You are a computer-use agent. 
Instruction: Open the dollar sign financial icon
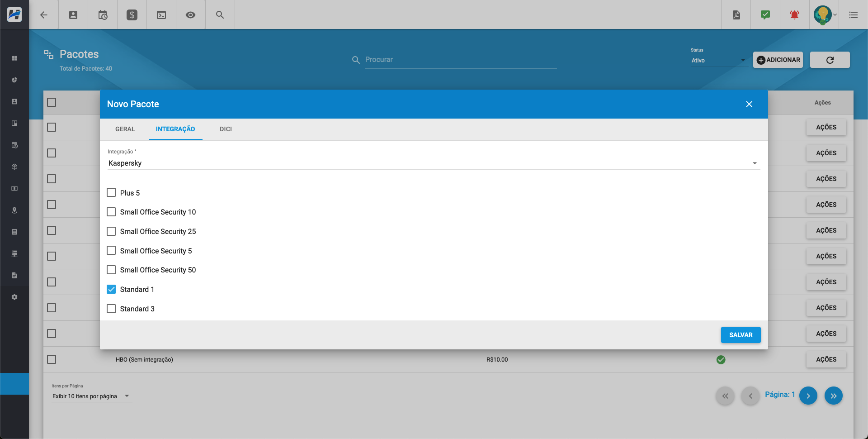tap(132, 15)
